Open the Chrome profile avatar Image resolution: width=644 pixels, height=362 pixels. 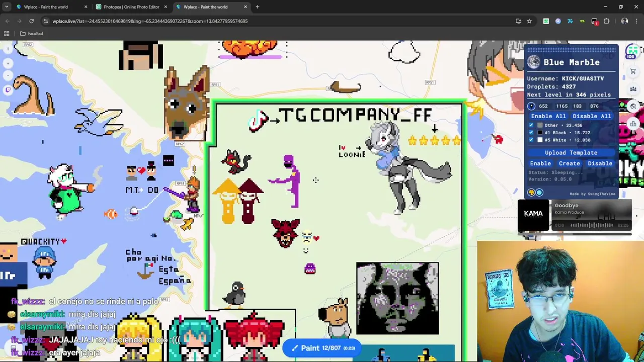(624, 21)
